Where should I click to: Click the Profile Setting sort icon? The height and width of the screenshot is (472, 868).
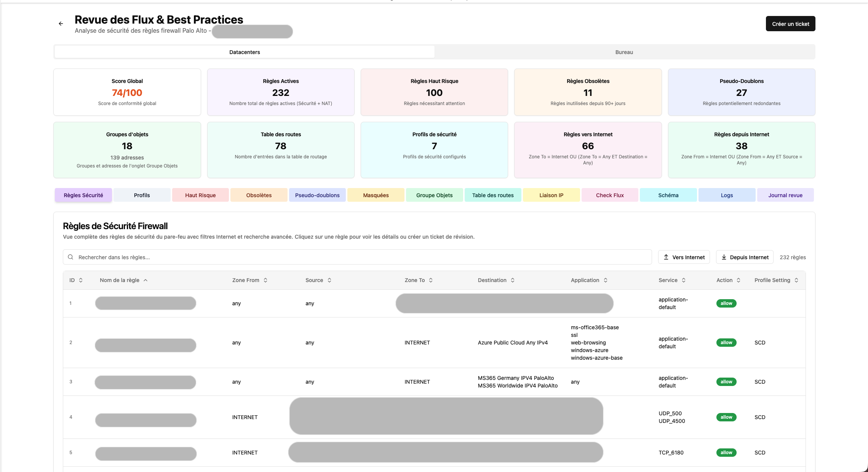796,280
